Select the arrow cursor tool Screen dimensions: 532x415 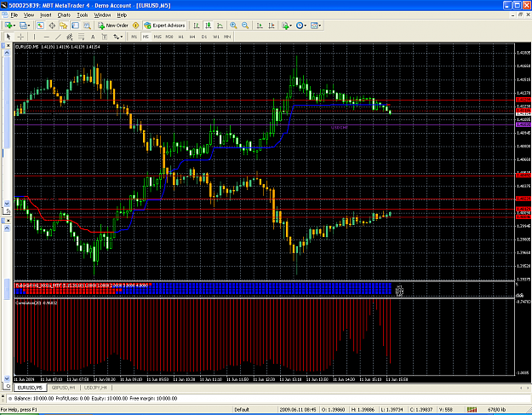coord(9,37)
